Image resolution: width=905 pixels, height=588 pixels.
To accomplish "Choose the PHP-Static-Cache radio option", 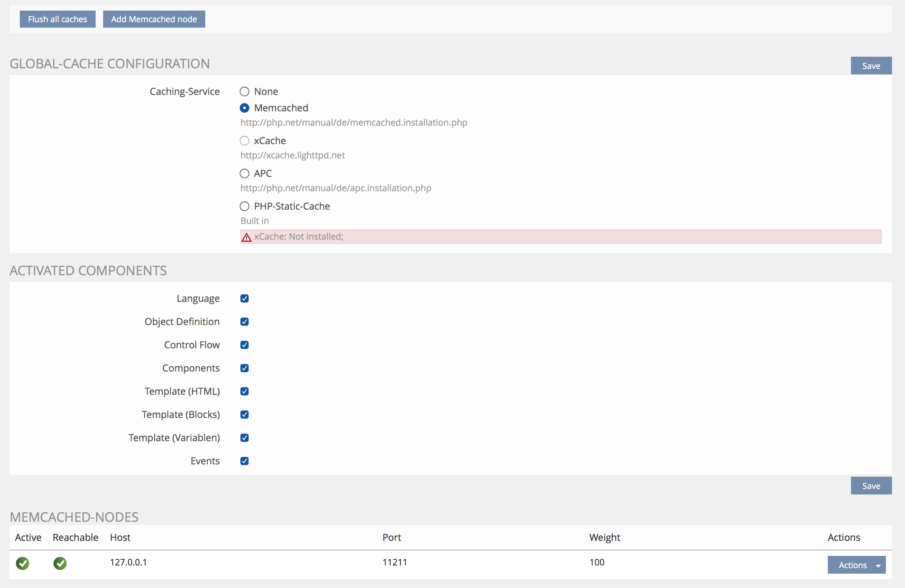I will pyautogui.click(x=245, y=206).
